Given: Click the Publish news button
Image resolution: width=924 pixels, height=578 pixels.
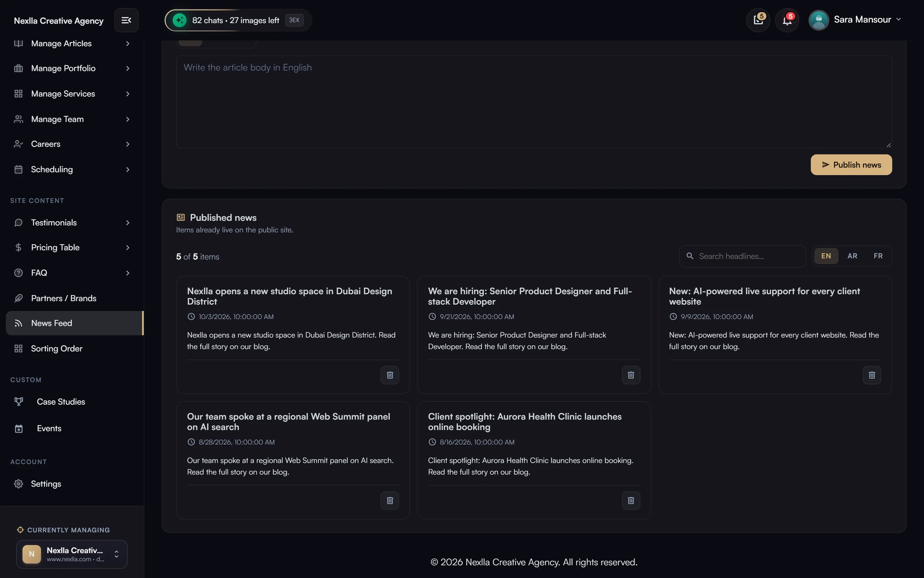Looking at the screenshot, I should (851, 165).
